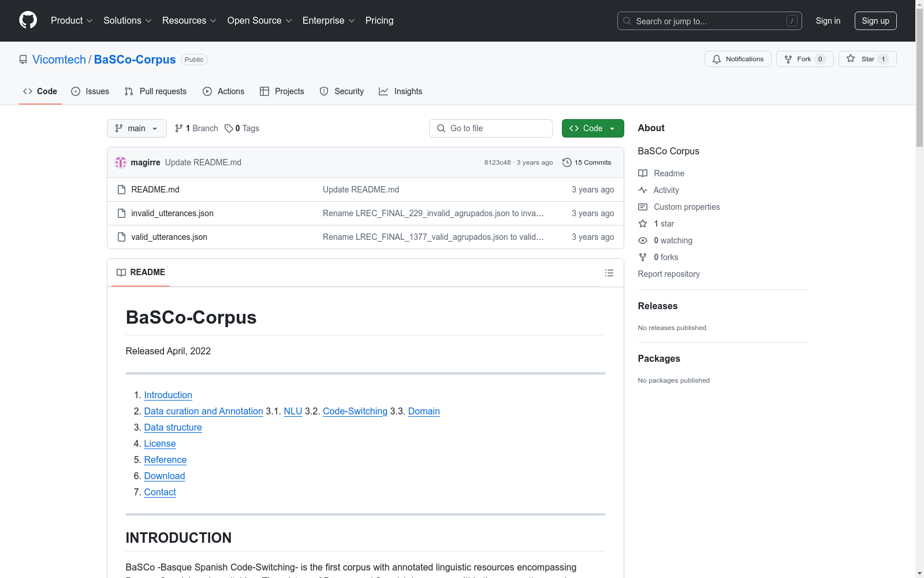This screenshot has height=578, width=924.
Task: Go to GitHub homepage via Octocat logo
Action: pyautogui.click(x=28, y=20)
